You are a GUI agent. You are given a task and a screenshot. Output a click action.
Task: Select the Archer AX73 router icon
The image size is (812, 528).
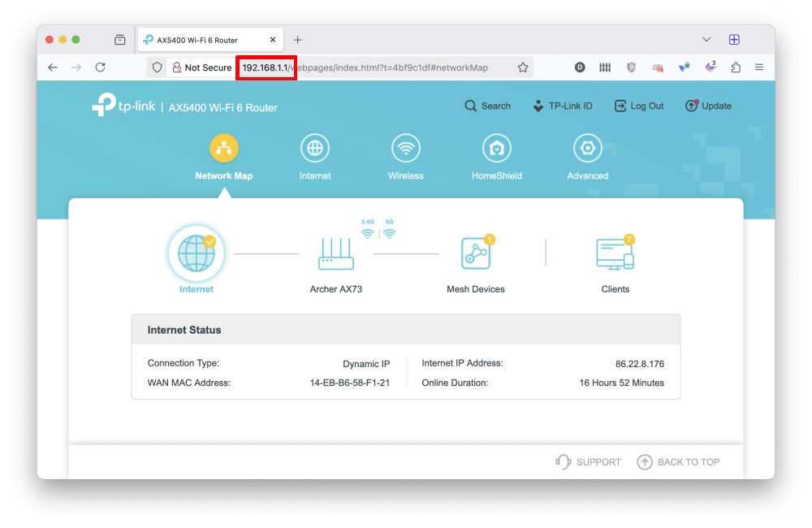(x=335, y=254)
